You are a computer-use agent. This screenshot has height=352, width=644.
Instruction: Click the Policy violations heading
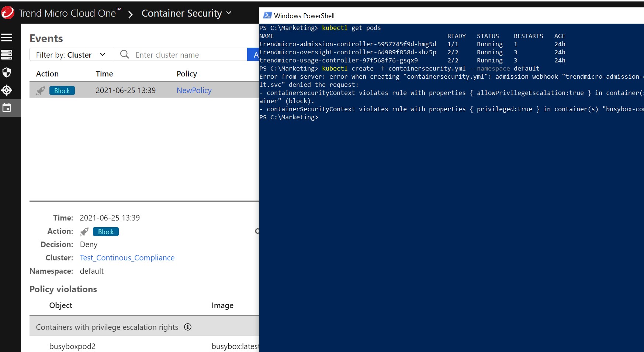tap(63, 289)
